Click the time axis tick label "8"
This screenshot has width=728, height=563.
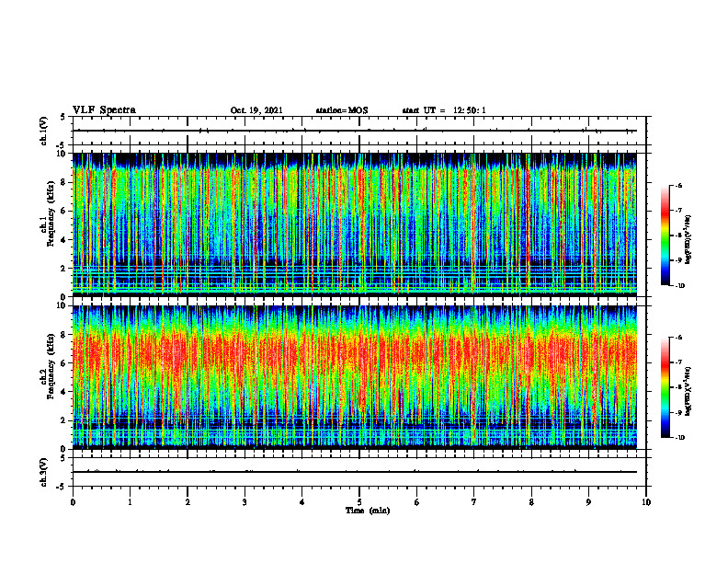click(531, 502)
